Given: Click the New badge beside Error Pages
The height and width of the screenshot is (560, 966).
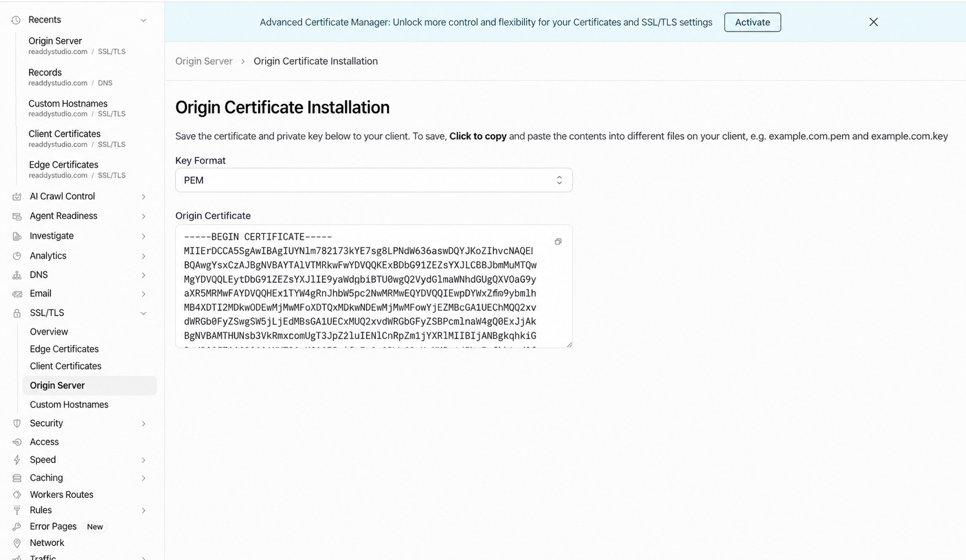Looking at the screenshot, I should (95, 527).
